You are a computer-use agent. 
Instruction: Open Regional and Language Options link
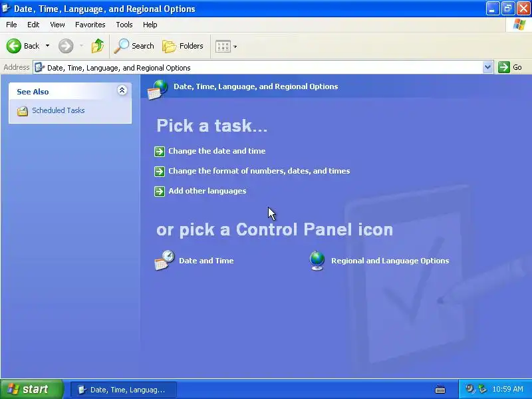[x=390, y=261]
